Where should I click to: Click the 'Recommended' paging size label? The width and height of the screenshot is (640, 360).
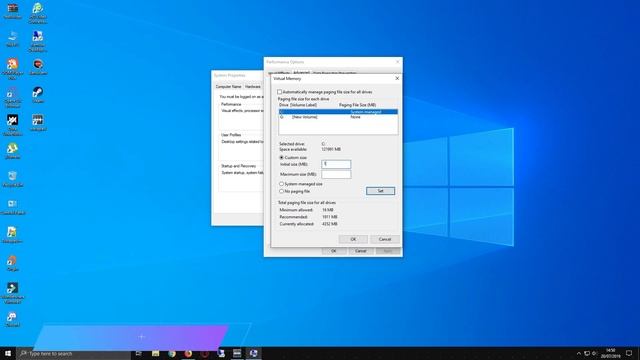(x=293, y=217)
